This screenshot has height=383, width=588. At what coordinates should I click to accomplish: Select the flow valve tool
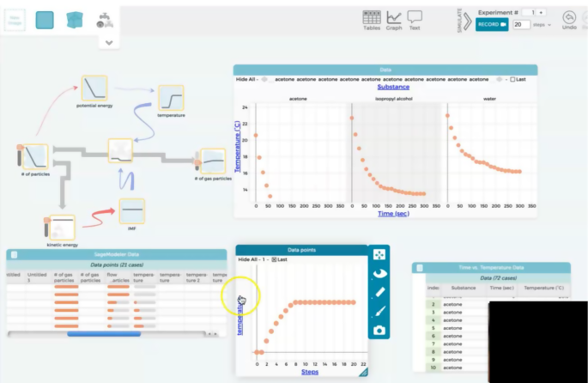click(105, 21)
